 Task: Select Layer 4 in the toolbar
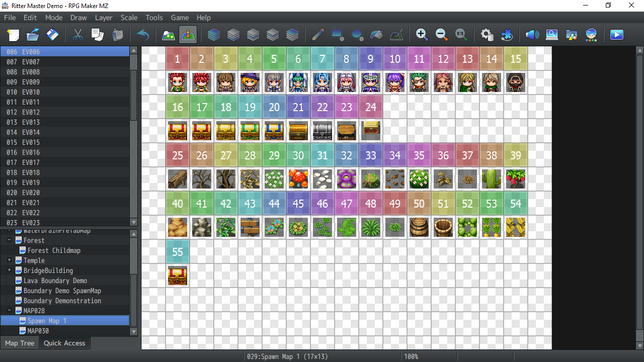coord(292,35)
